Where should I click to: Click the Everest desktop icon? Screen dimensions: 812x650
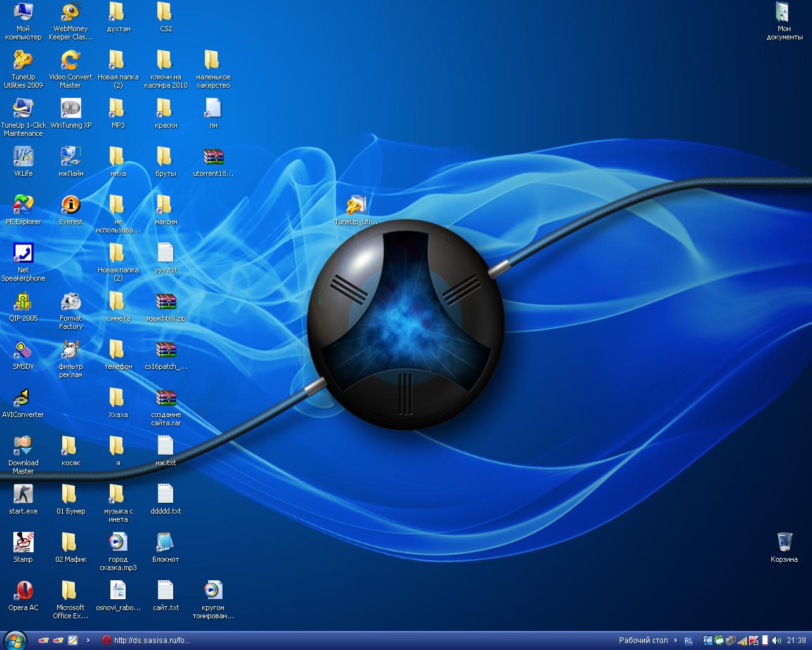(x=70, y=205)
